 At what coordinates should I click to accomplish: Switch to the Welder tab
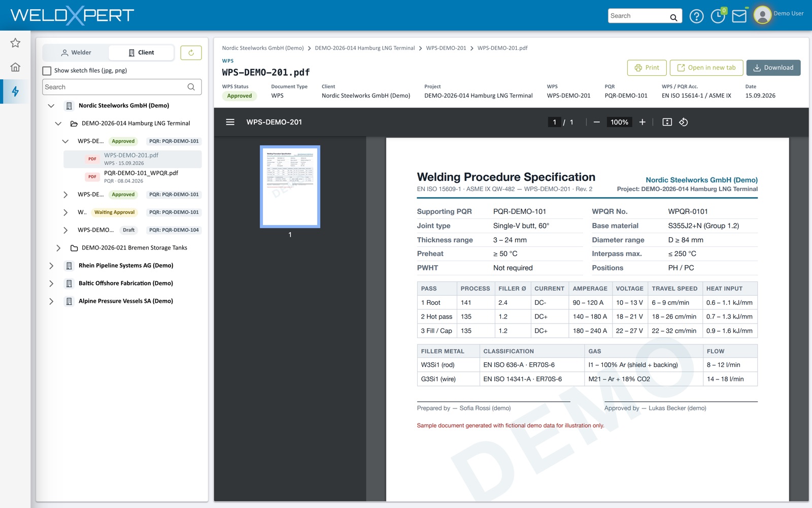pyautogui.click(x=76, y=52)
